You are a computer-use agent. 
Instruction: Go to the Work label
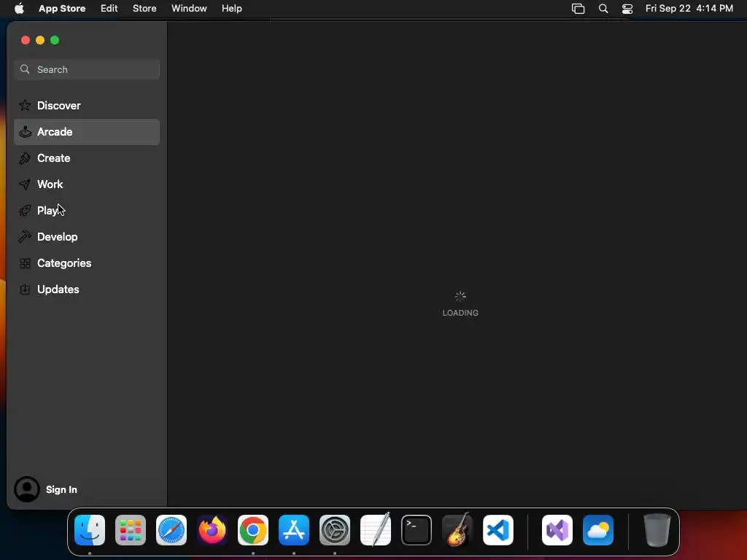50,184
